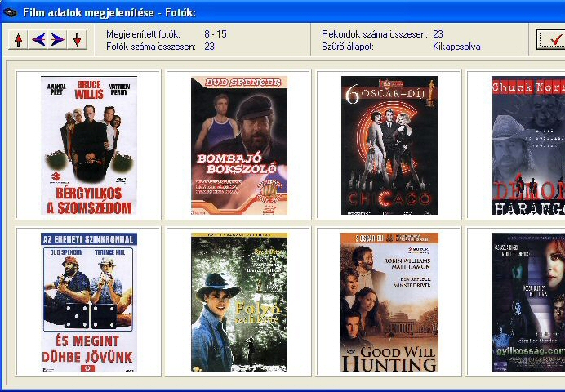This screenshot has width=565, height=392.
Task: Click the film cassette icon in title bar
Action: pyautogui.click(x=10, y=12)
